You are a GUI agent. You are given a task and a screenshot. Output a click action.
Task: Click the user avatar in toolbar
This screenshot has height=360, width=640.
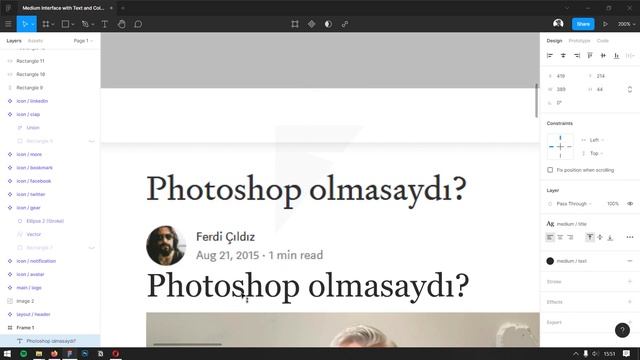coord(558,24)
